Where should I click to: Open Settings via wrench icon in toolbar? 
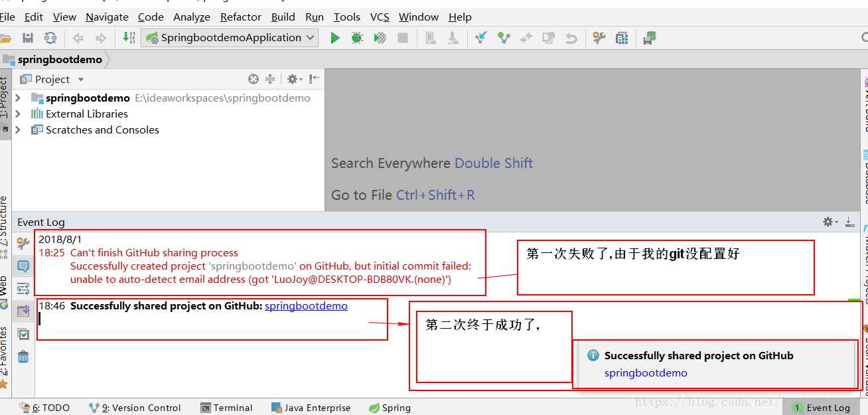tap(599, 38)
